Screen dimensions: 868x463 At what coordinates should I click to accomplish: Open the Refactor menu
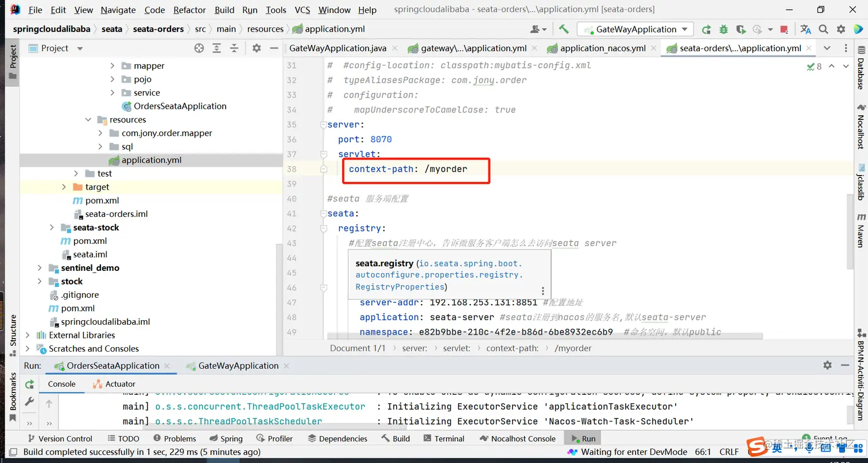pyautogui.click(x=189, y=10)
